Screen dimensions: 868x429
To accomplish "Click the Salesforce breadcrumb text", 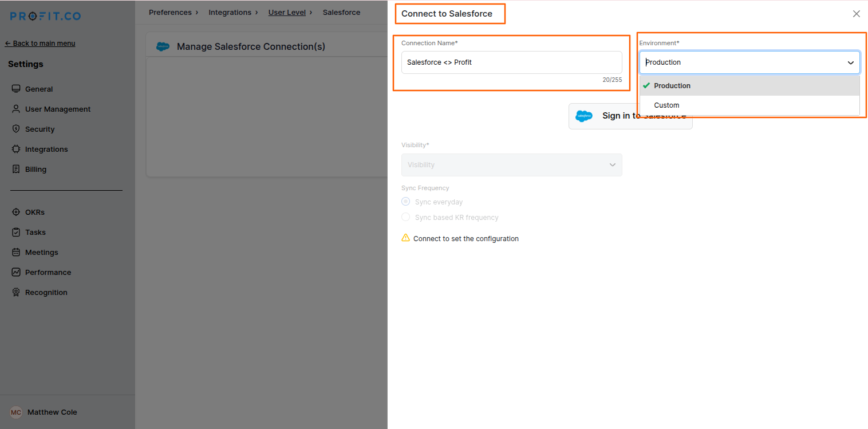I will coord(341,12).
